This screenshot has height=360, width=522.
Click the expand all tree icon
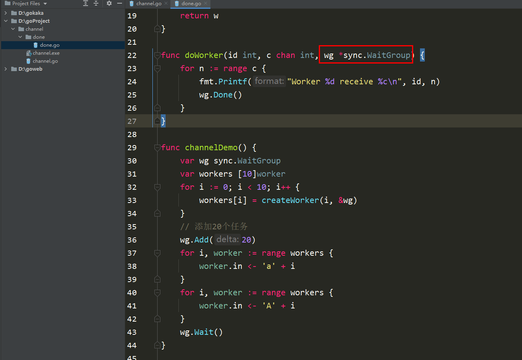coord(85,3)
